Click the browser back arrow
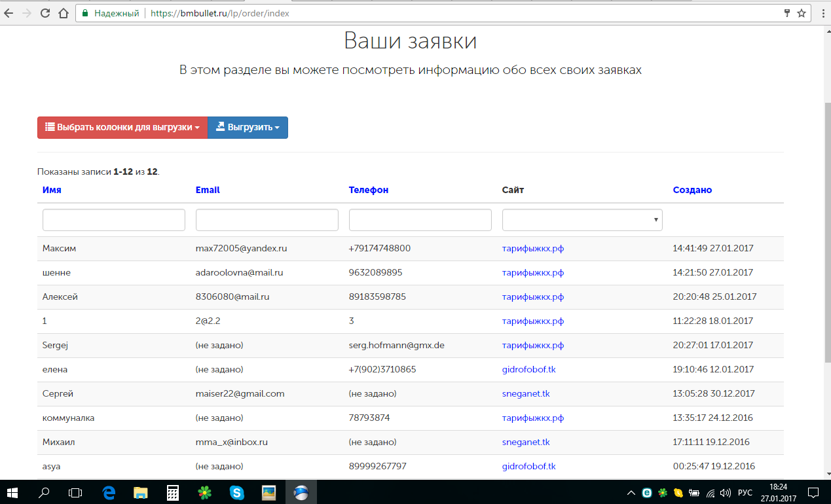 click(x=9, y=13)
